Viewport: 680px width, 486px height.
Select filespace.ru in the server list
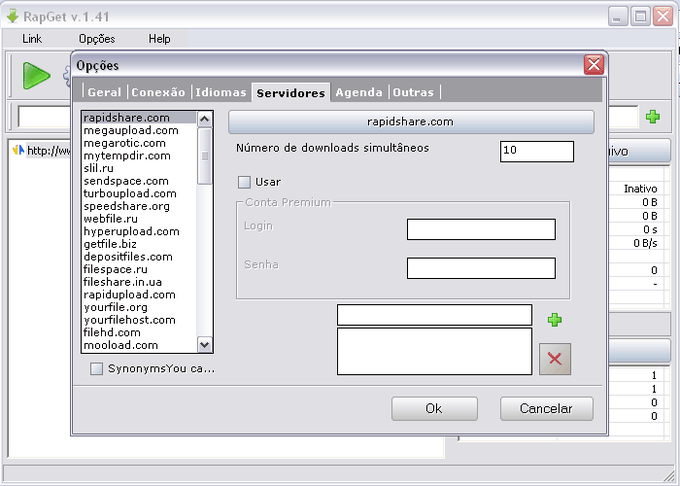point(139,269)
